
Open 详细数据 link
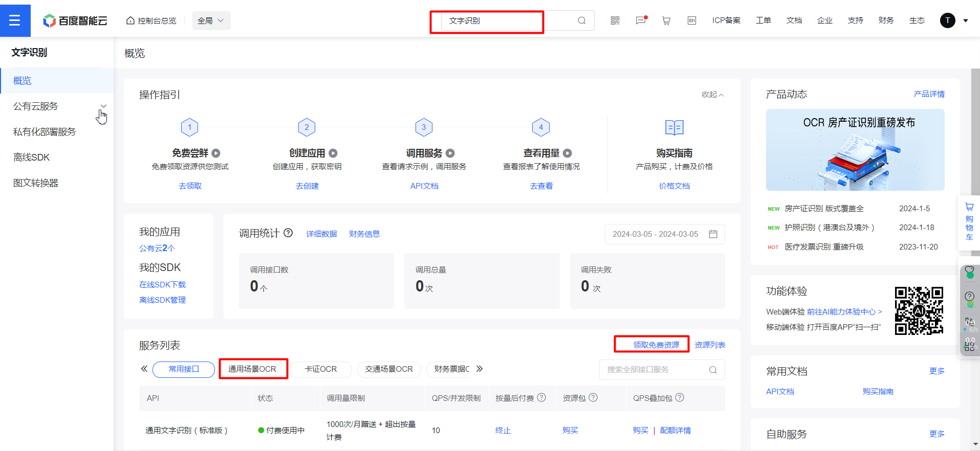tap(321, 234)
